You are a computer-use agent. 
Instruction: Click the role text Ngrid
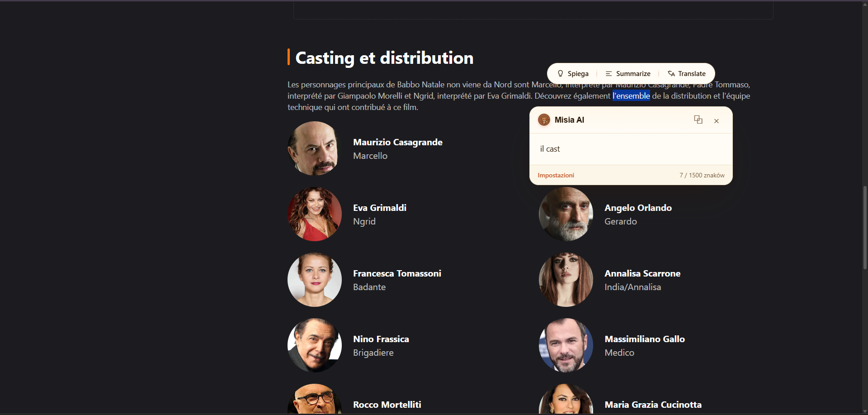point(364,221)
